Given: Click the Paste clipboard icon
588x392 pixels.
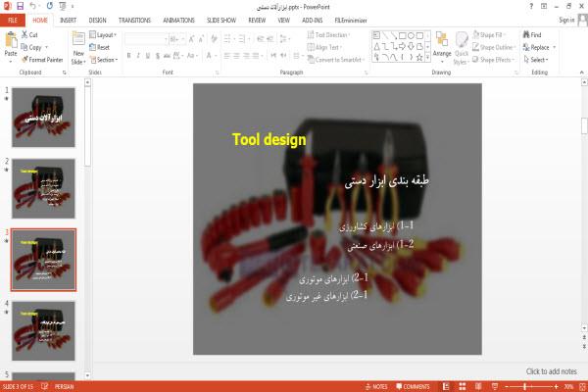Looking at the screenshot, I should [11, 39].
